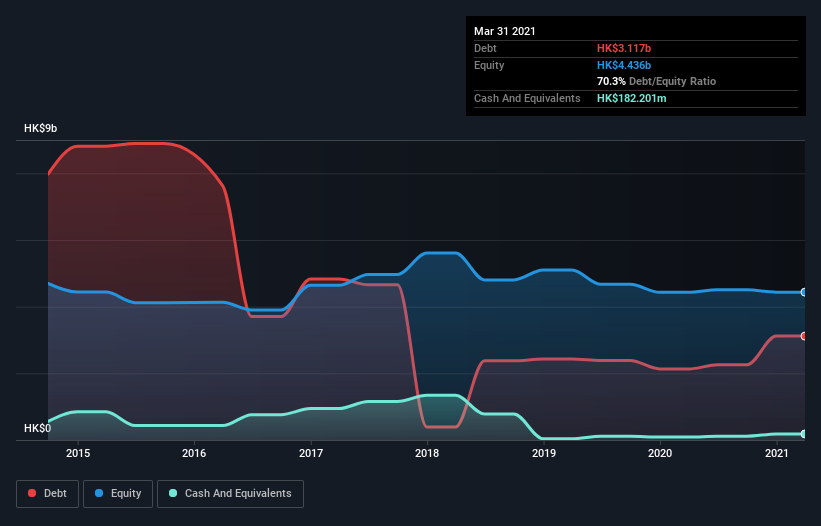Click the red Debt endpoint marker
The image size is (821, 526).
(x=804, y=336)
